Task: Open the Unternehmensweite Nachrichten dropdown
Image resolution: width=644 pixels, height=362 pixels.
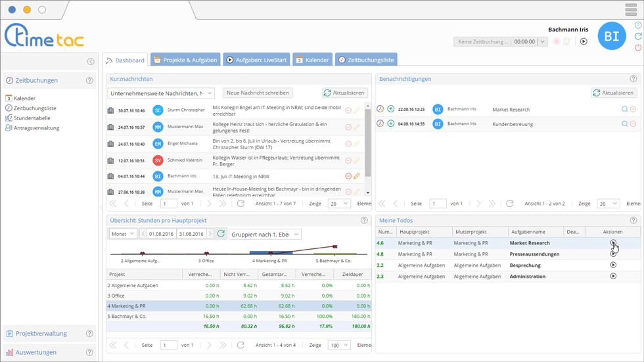Action: (x=161, y=93)
